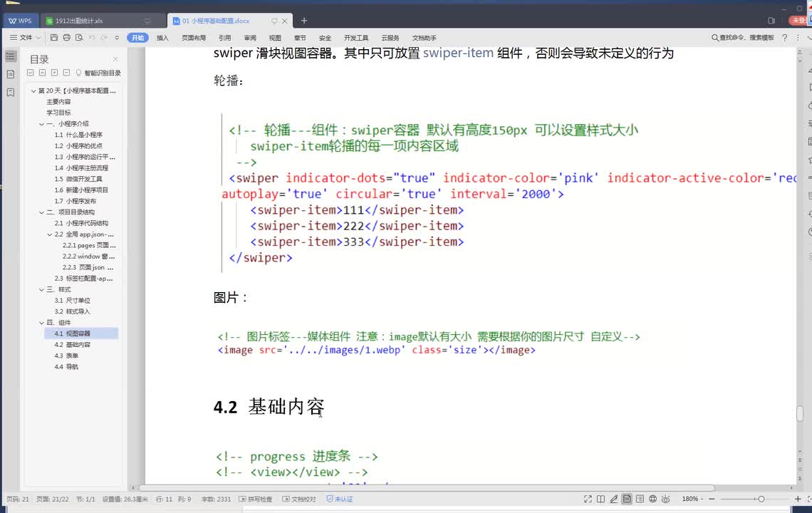Switch to outline view icon in status bar
This screenshot has height=513, width=812.
[640, 499]
